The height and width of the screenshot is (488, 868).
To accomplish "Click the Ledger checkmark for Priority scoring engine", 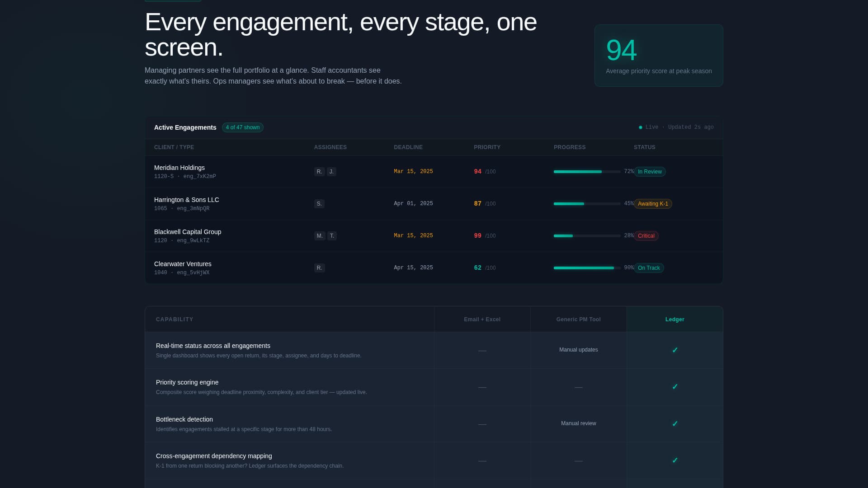I will (675, 387).
